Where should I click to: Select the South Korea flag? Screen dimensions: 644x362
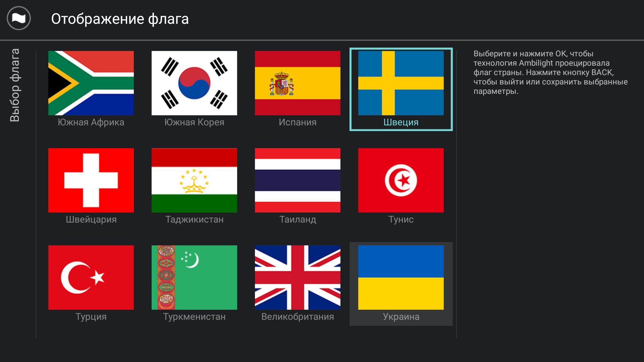pyautogui.click(x=194, y=83)
